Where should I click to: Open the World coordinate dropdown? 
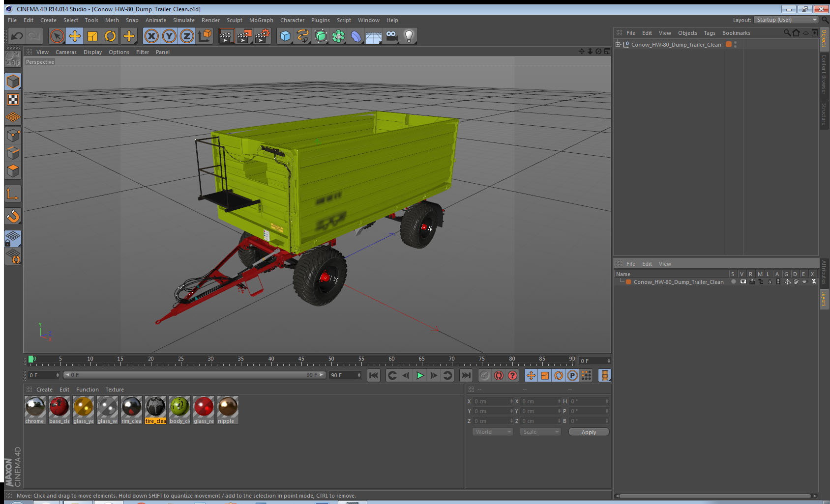tap(493, 432)
